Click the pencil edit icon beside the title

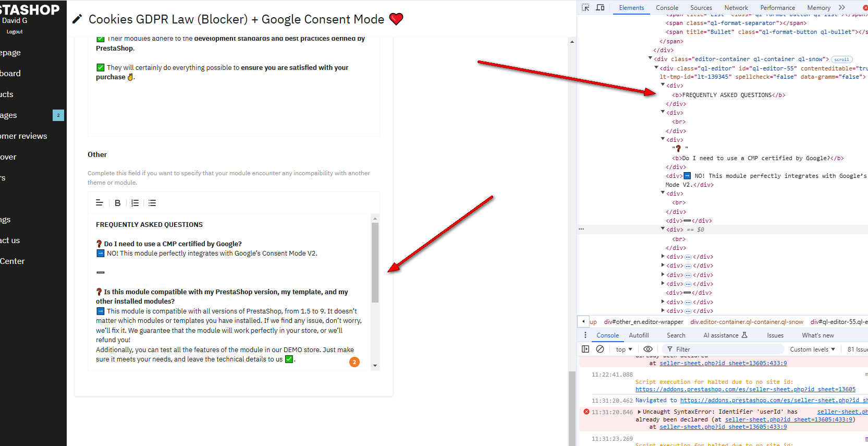click(77, 19)
